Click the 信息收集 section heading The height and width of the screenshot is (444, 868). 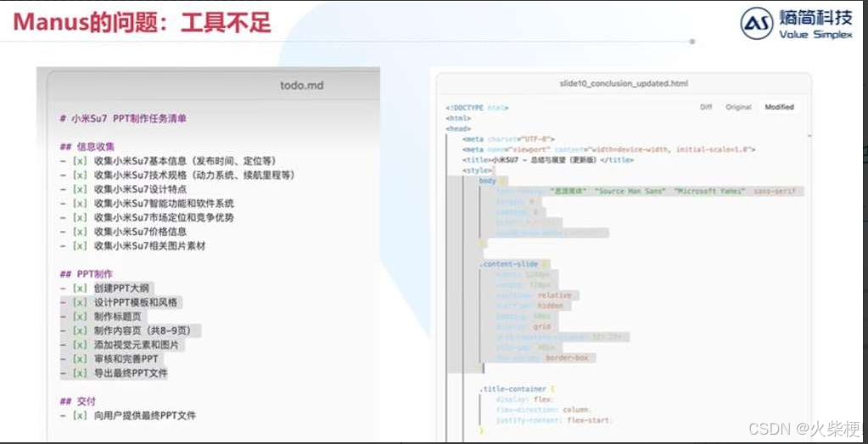click(87, 147)
